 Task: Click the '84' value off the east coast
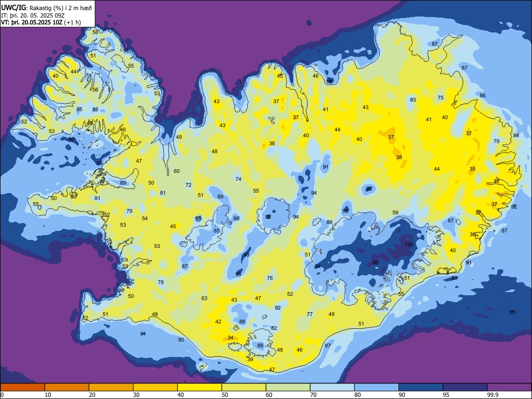(516, 135)
